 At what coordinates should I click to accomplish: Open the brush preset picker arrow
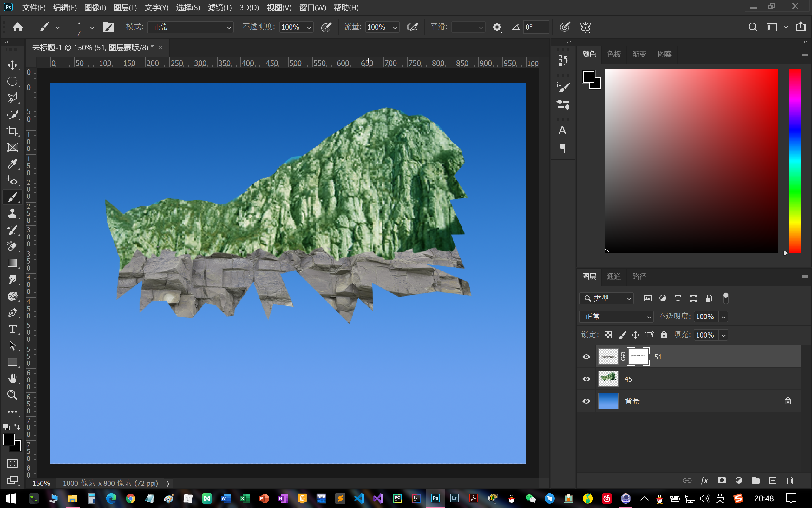click(x=92, y=28)
